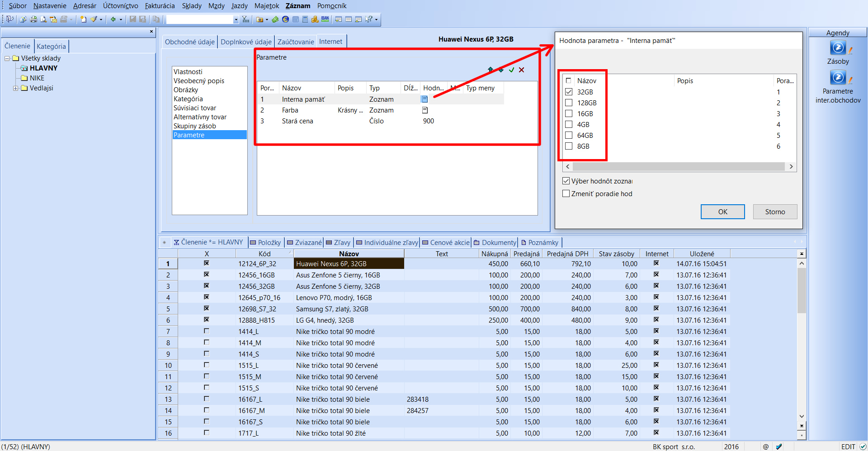Select the NIKE warehouse folder
Screen dimensions: 868x451
[x=37, y=78]
